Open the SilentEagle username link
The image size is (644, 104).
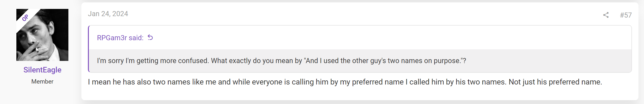(42, 70)
